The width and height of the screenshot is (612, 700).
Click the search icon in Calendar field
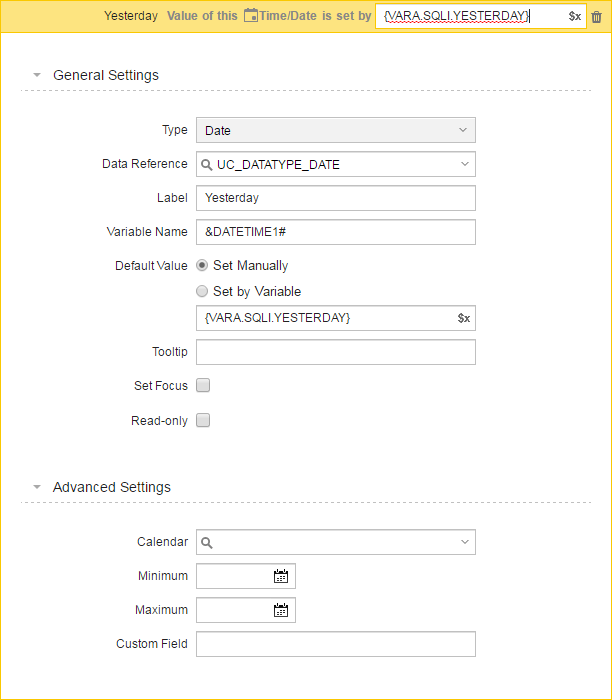(x=206, y=542)
